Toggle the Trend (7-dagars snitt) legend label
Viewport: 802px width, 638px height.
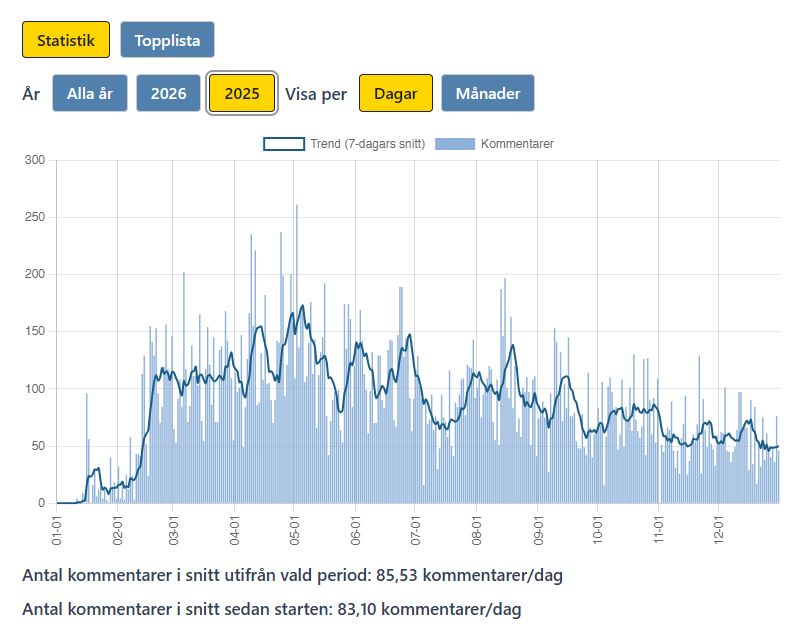coord(367,144)
